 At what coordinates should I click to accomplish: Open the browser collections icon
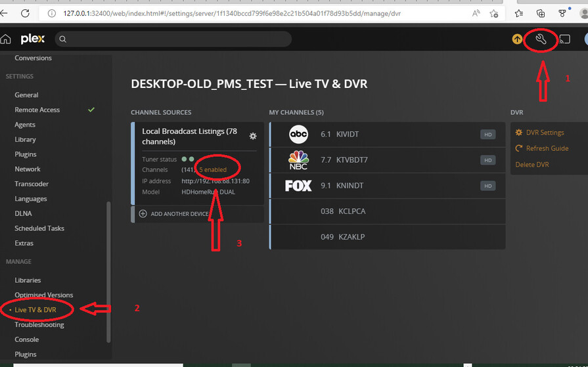[541, 14]
